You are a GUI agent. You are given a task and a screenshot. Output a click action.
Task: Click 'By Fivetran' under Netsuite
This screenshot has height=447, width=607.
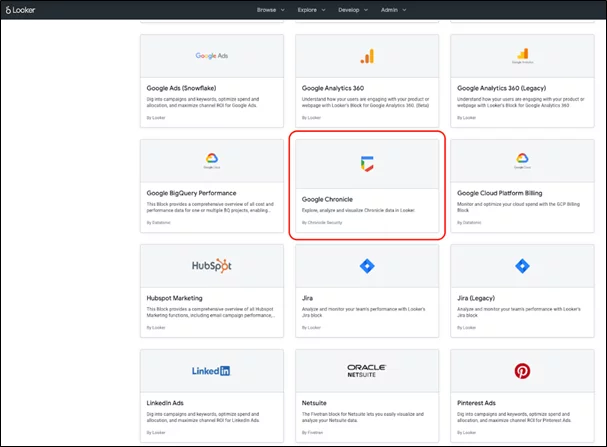[312, 433]
